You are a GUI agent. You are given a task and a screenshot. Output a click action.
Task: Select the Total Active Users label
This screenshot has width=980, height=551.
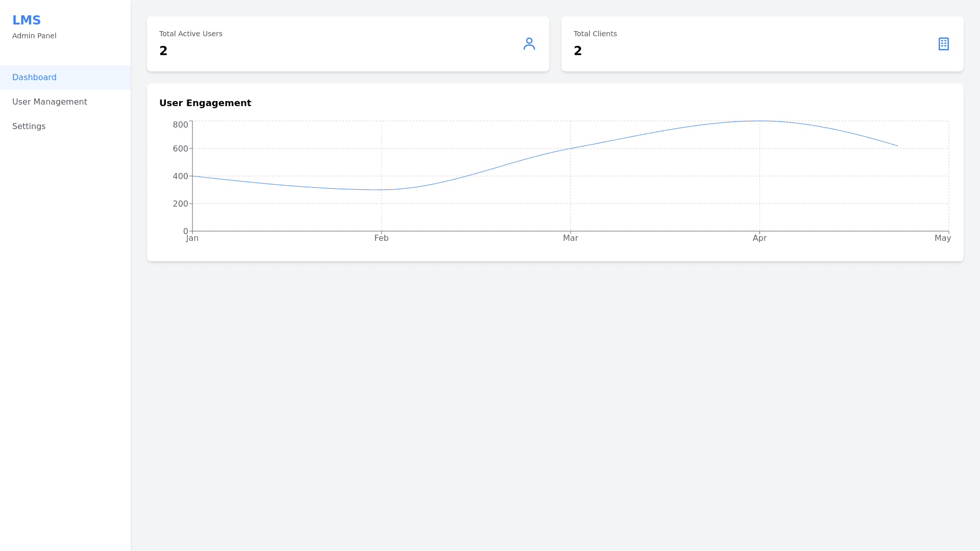tap(190, 34)
